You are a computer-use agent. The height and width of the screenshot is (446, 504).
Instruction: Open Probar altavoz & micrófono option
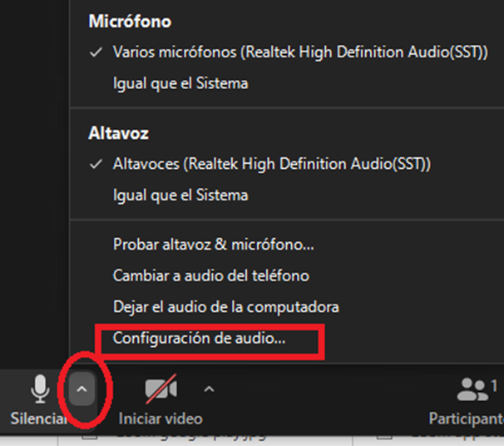click(x=214, y=245)
